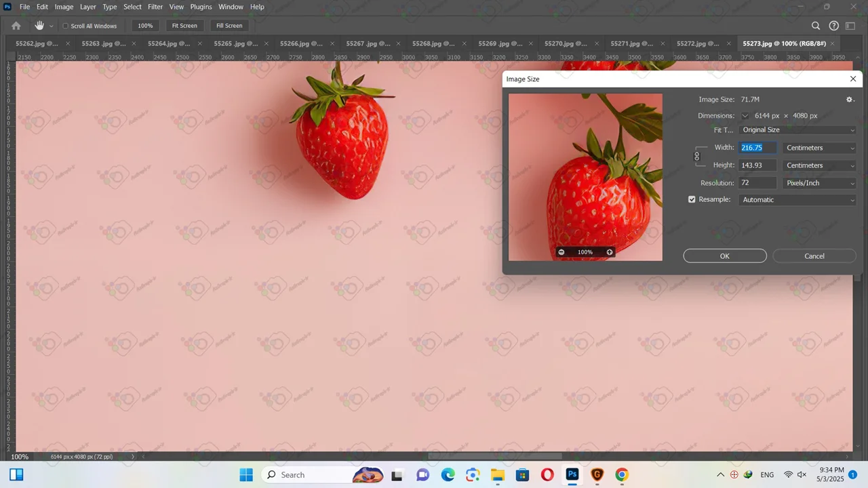Viewport: 868px width, 488px height.
Task: Click the Height value input field
Action: point(757,165)
